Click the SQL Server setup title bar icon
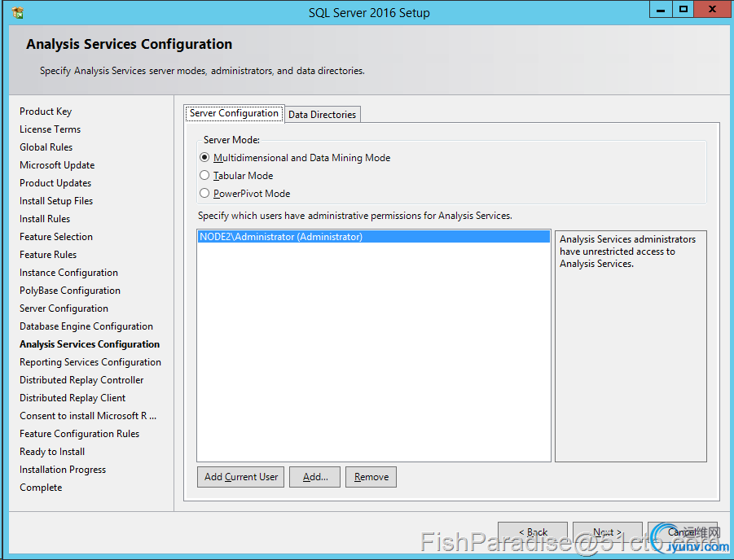 [18, 13]
